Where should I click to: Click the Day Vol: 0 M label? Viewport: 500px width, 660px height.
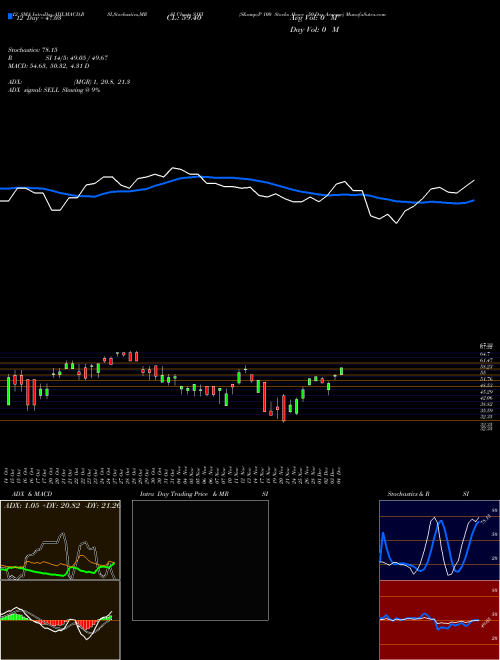[x=314, y=29]
